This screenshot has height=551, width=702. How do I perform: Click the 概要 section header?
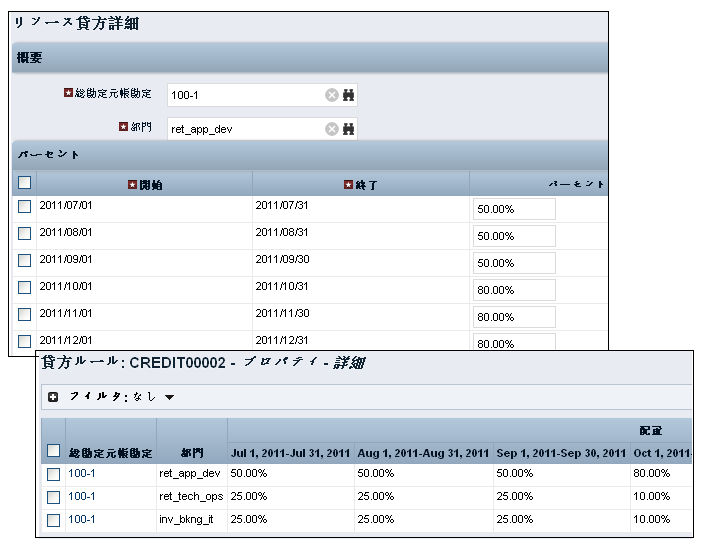pos(310,58)
